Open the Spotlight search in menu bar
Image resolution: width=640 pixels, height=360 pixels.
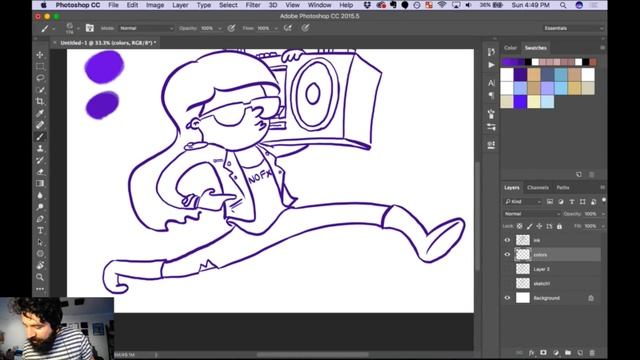coord(563,5)
